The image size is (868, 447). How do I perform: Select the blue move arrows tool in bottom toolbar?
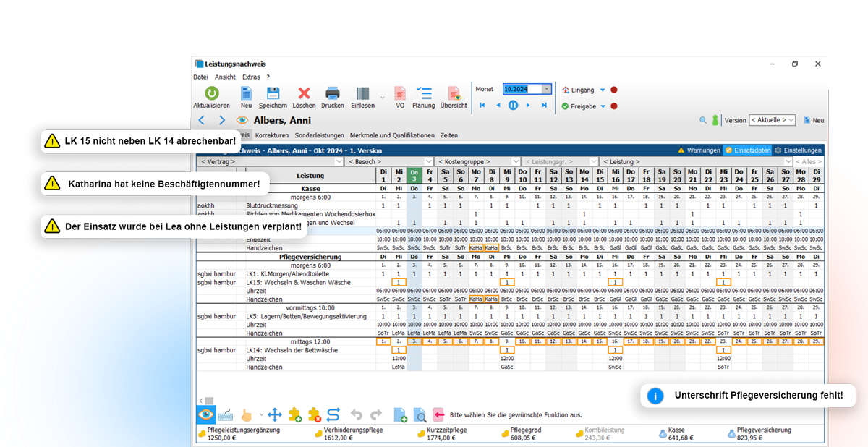pos(274,415)
